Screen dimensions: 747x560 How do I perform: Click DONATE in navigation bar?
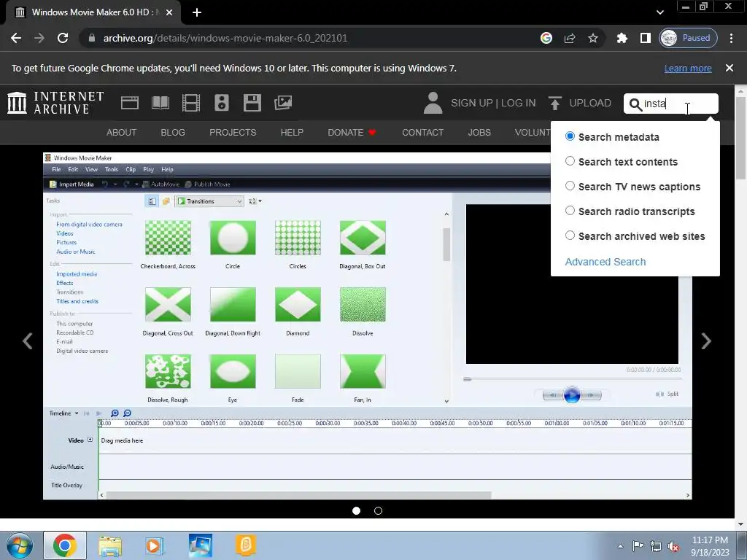tap(352, 133)
